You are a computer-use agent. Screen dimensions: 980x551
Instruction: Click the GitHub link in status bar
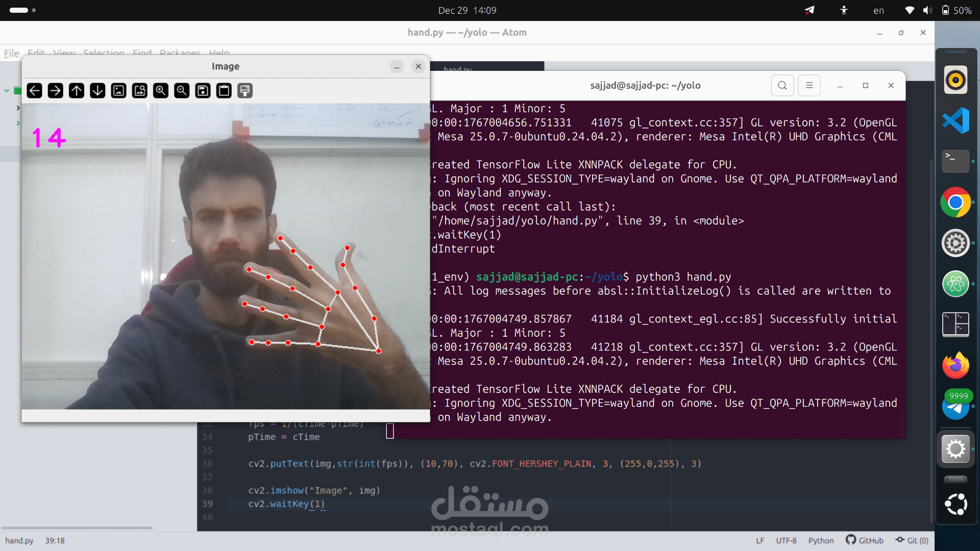pyautogui.click(x=865, y=540)
